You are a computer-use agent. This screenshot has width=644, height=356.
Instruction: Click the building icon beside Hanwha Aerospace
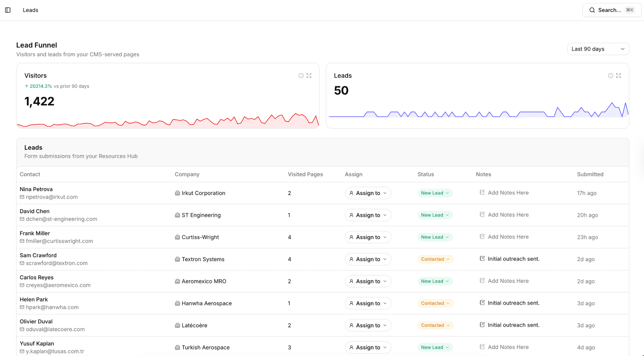click(177, 303)
